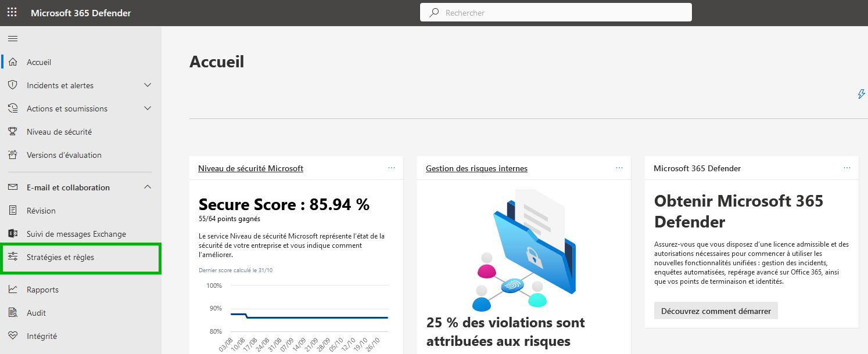868x354 pixels.
Task: Expand the Actions et soumissions chevron
Action: coord(148,109)
